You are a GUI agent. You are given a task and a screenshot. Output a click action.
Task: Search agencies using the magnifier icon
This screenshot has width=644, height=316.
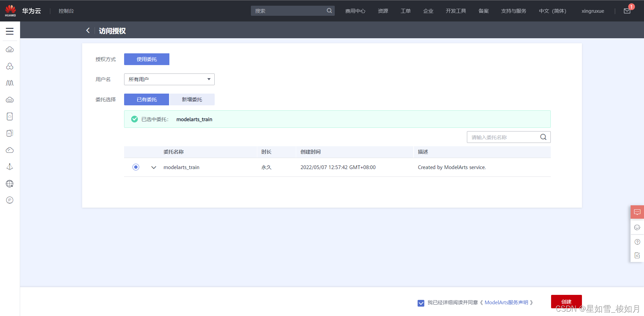tap(543, 137)
